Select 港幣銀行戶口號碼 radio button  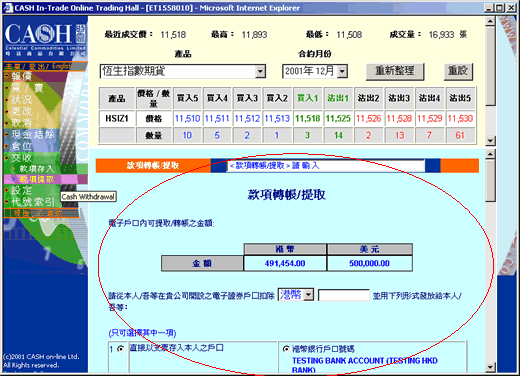coord(286,349)
